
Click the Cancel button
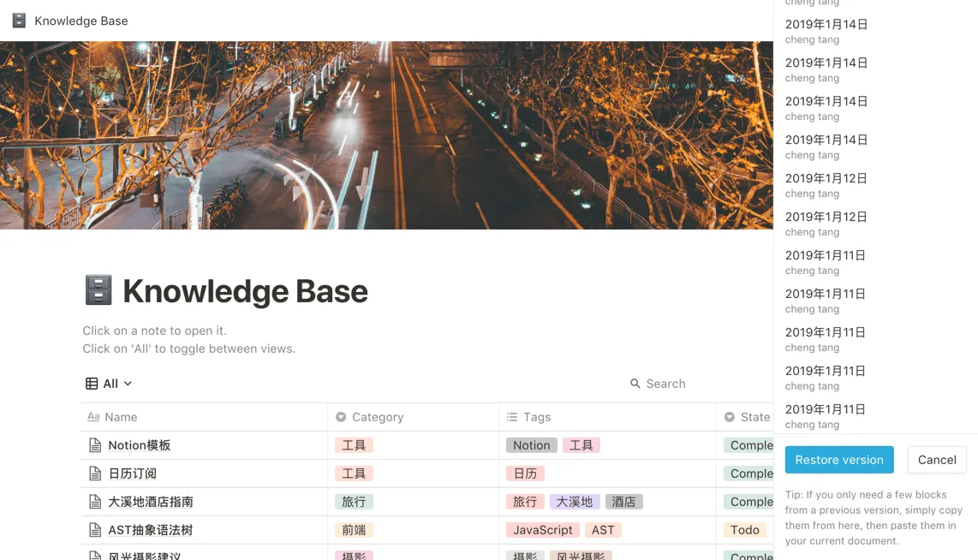(937, 460)
